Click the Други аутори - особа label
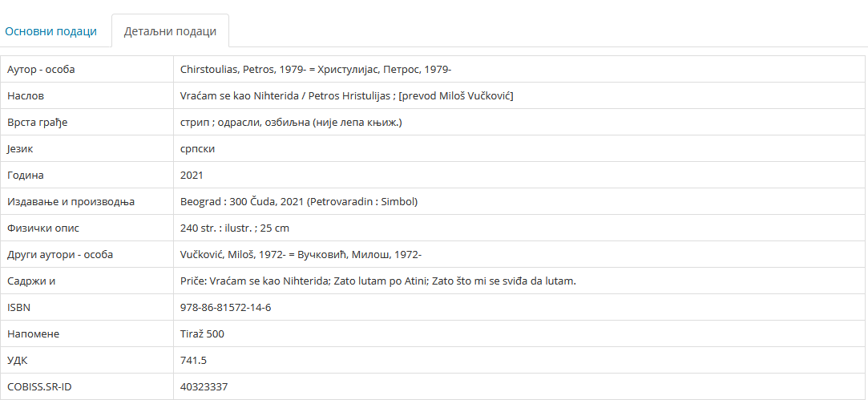The height and width of the screenshot is (400, 868). click(60, 255)
